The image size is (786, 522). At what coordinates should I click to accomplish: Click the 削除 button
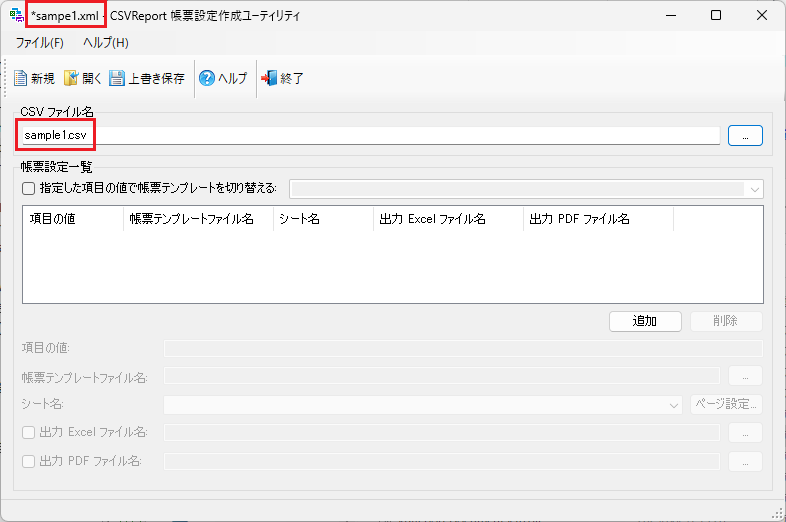click(x=726, y=321)
